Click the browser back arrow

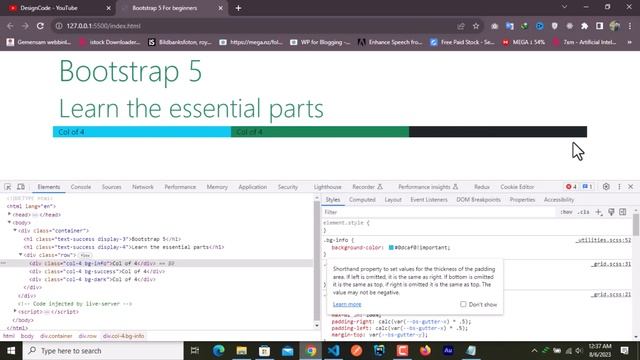pyautogui.click(x=10, y=26)
